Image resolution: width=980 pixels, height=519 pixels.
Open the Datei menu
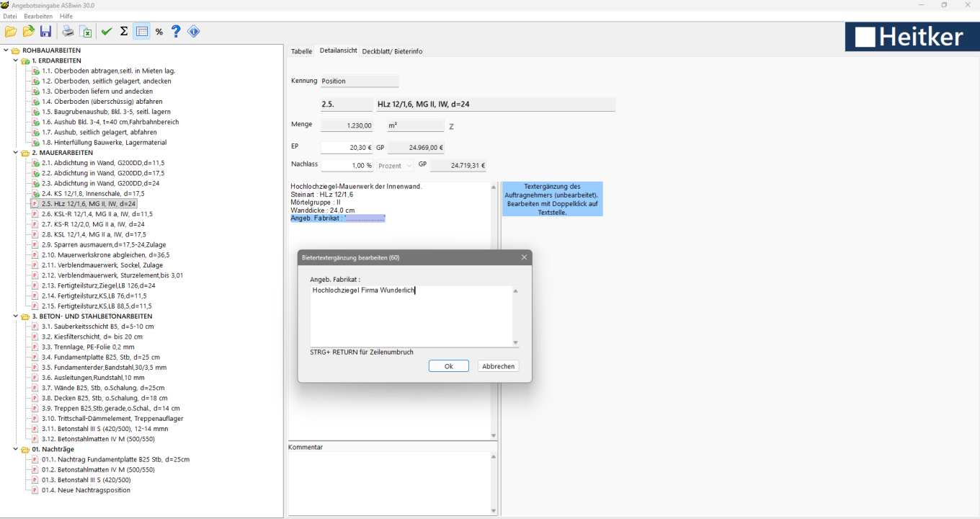[10, 16]
